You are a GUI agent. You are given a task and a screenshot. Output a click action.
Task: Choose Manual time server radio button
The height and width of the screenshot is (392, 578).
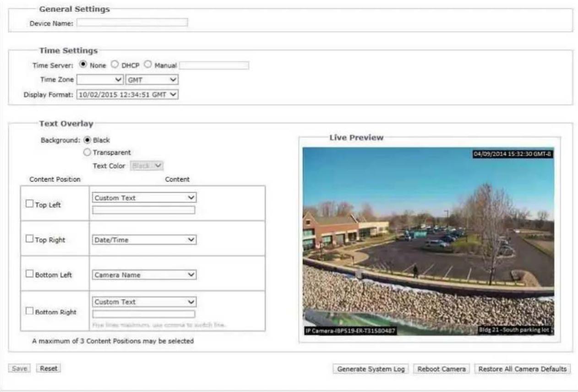click(148, 65)
